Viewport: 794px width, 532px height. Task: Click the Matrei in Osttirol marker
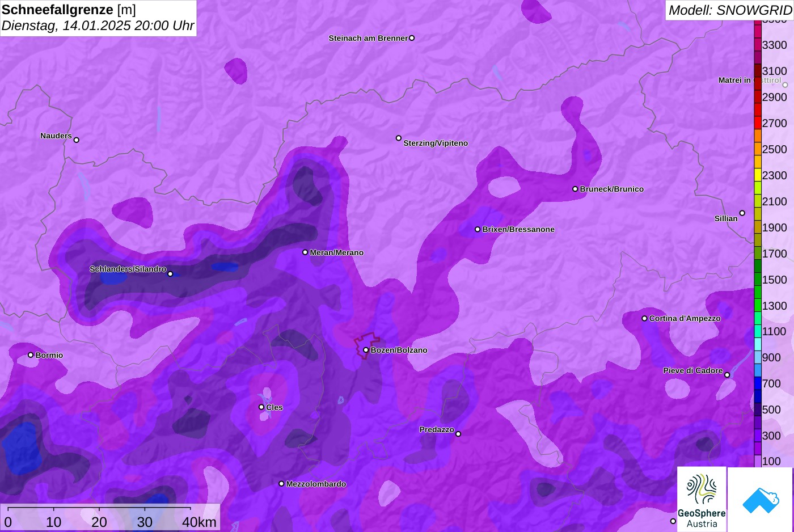[785, 85]
